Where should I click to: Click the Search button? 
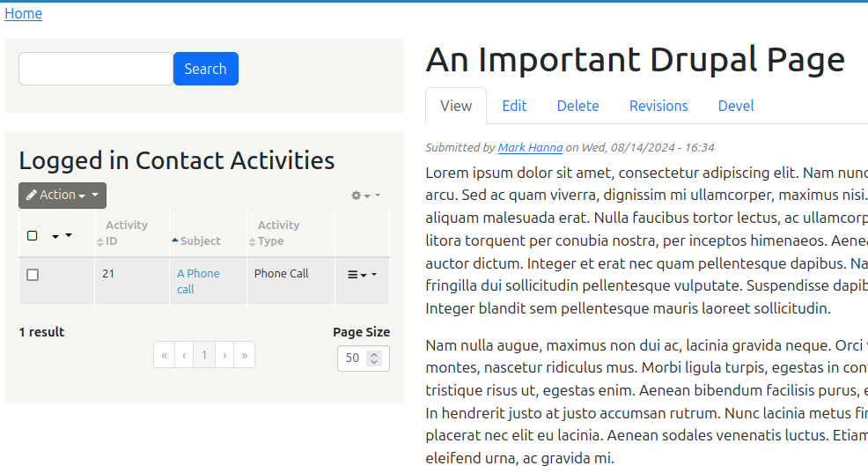(x=205, y=69)
